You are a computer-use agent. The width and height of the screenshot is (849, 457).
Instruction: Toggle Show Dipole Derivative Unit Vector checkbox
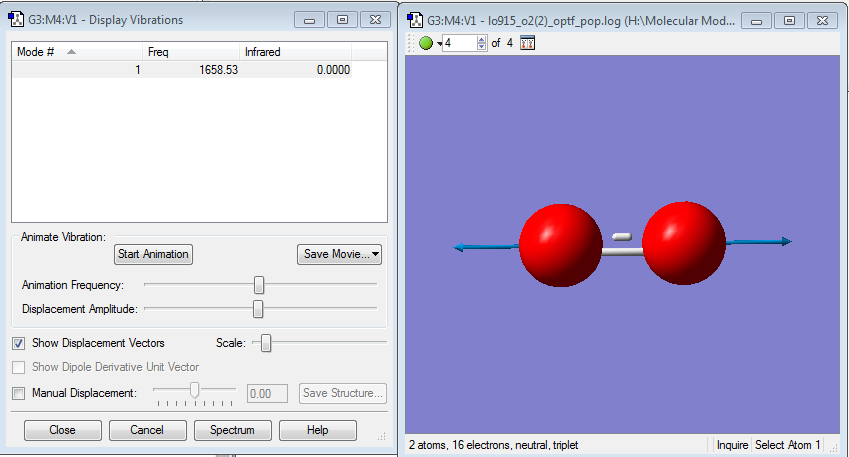click(18, 367)
